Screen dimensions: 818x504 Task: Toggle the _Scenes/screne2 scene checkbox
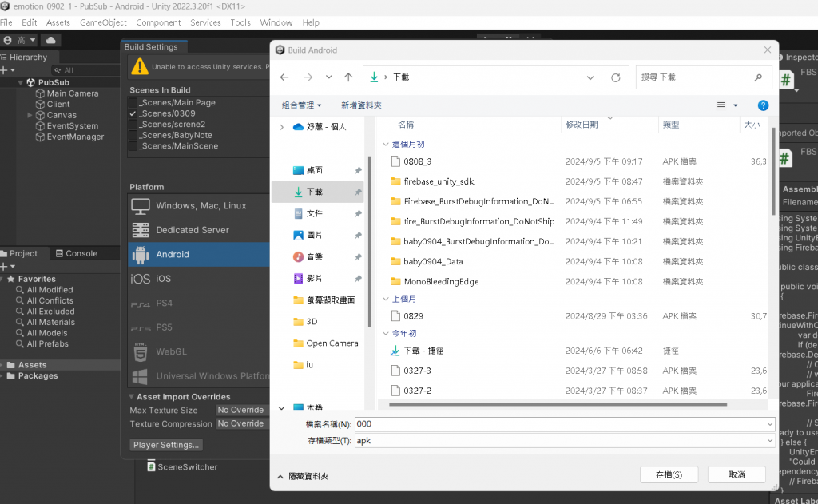(133, 125)
